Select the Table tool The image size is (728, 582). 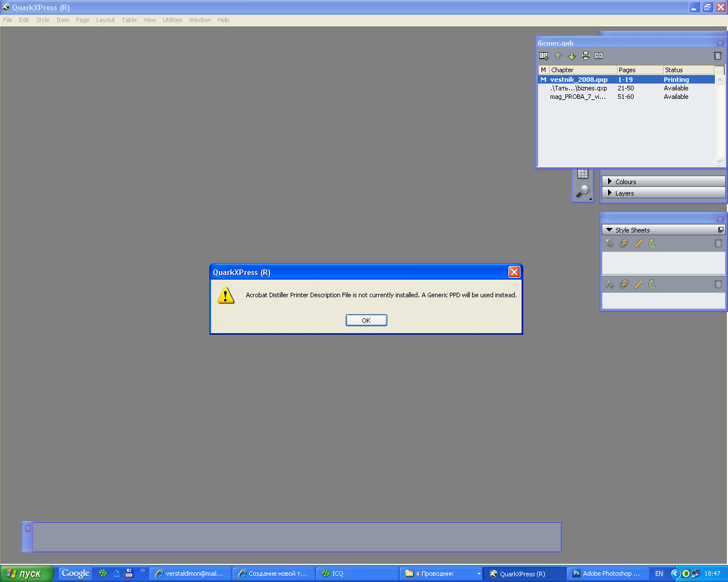(x=582, y=174)
